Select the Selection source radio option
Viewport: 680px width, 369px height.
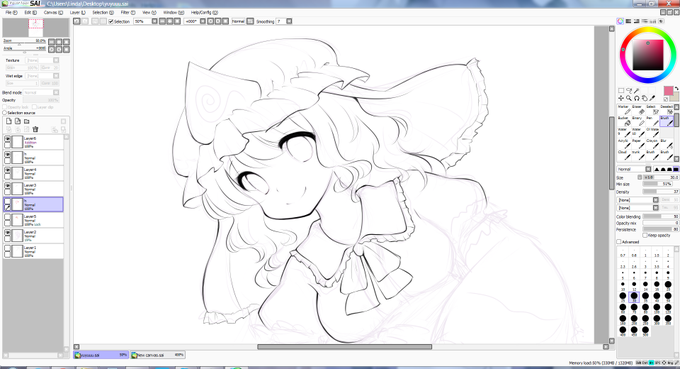coord(5,113)
